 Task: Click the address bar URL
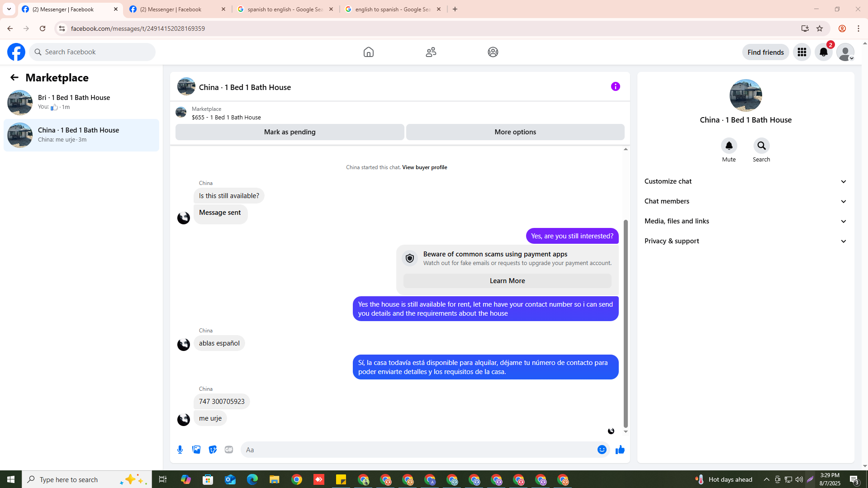click(138, 28)
